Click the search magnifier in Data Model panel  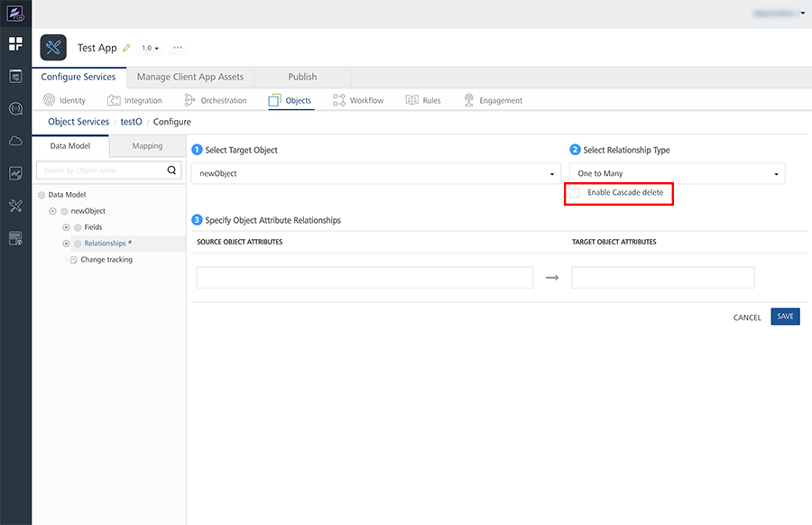point(172,170)
